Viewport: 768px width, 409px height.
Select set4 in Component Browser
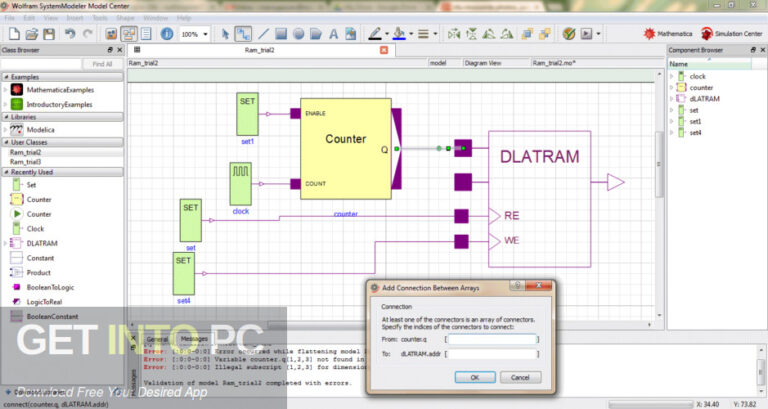[695, 132]
